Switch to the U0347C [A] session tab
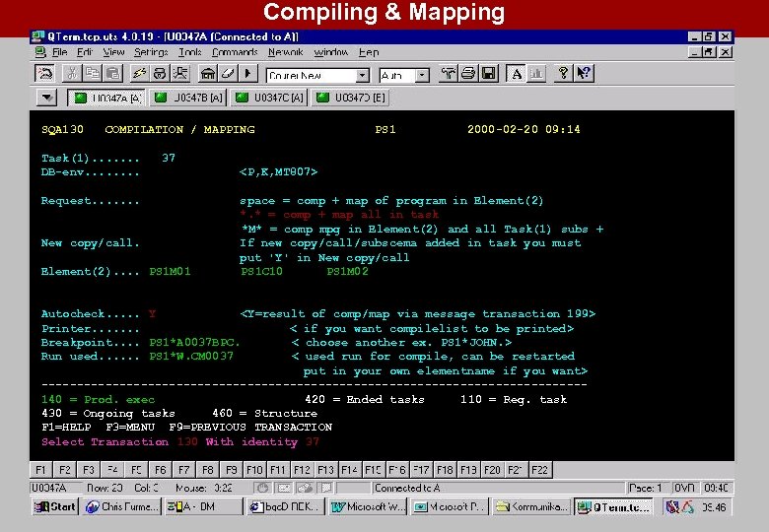769x532 pixels. [x=269, y=98]
